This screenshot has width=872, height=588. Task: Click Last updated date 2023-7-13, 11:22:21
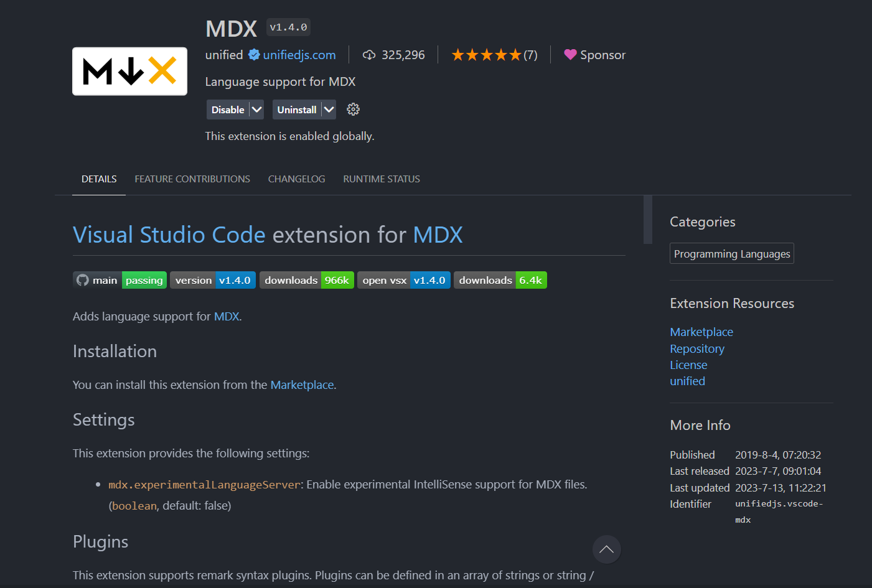[x=781, y=488]
